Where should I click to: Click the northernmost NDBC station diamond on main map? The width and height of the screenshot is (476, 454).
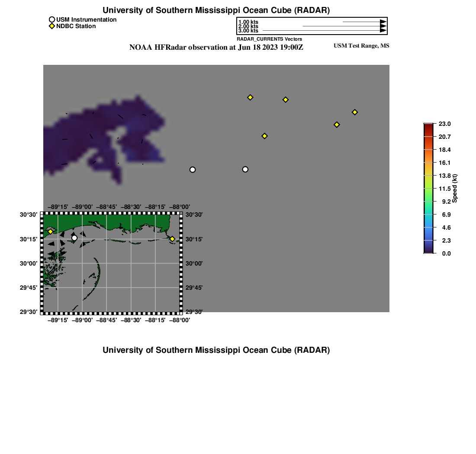250,97
